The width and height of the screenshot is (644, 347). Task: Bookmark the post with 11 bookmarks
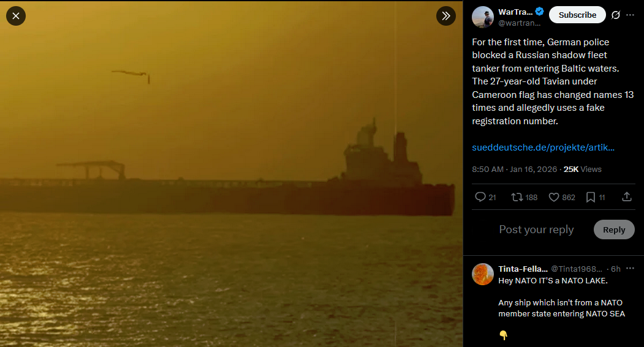(x=595, y=197)
